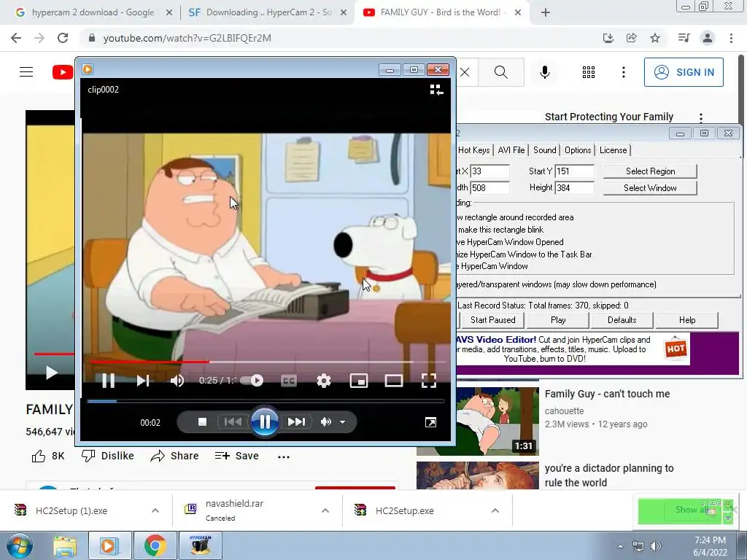Reload the page
Screen dimensions: 747x560
pos(63,38)
